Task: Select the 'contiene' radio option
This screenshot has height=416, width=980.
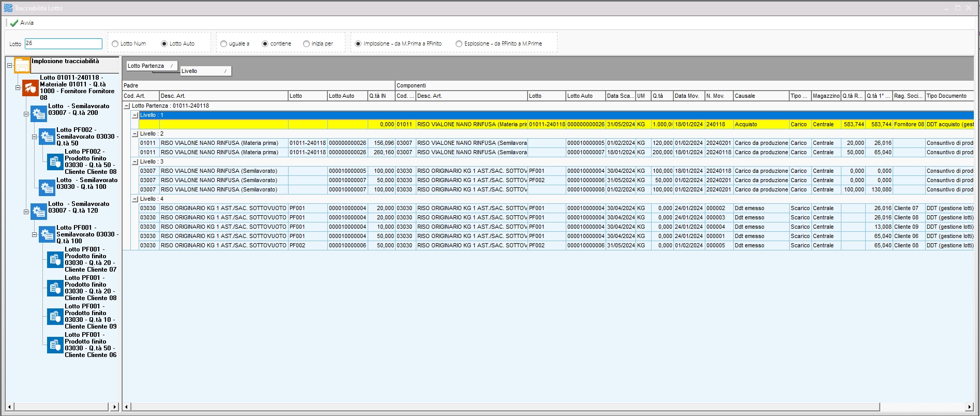Action: pos(265,44)
